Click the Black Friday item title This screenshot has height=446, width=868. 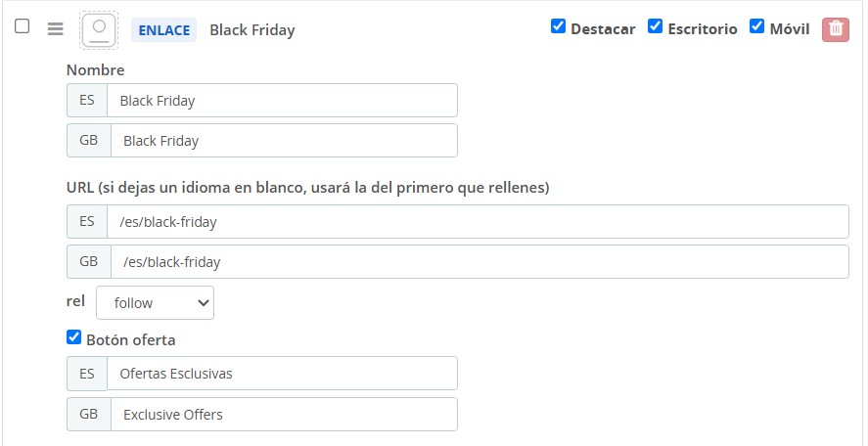[x=251, y=30]
